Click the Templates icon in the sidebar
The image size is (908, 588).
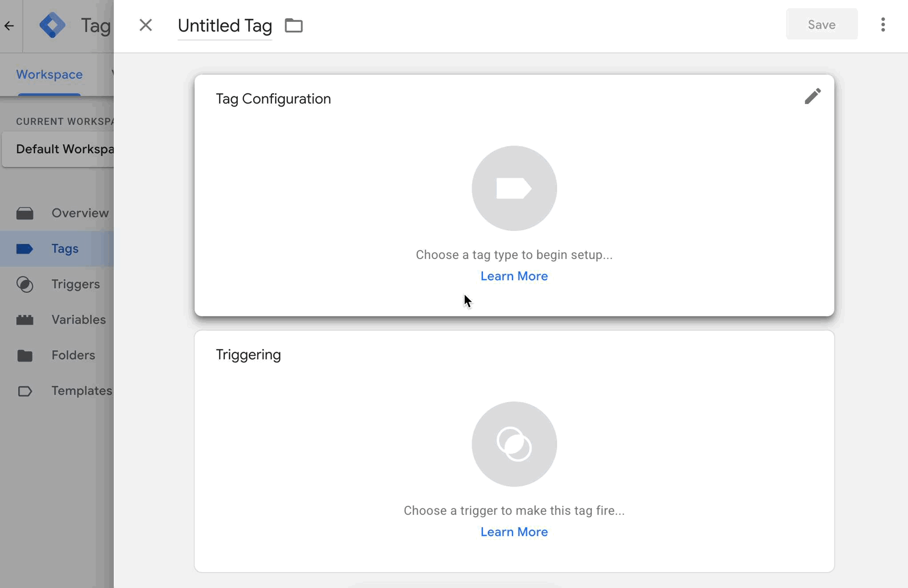coord(25,391)
